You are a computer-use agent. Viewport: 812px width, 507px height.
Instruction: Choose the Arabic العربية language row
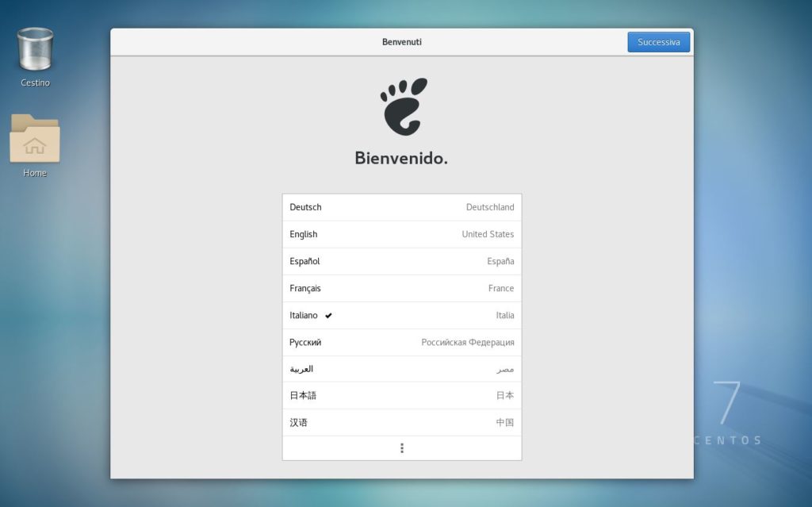coord(402,369)
